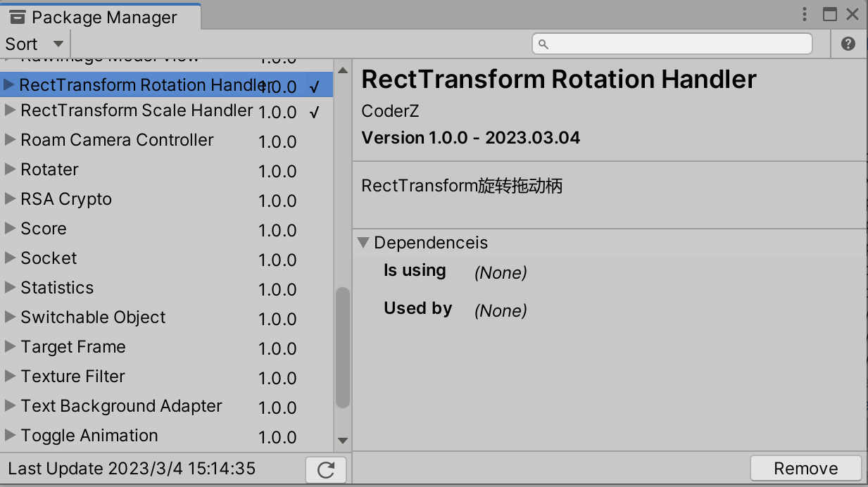Toggle the checkmark beside RectTransform Rotation Handler
868x487 pixels.
pos(315,86)
